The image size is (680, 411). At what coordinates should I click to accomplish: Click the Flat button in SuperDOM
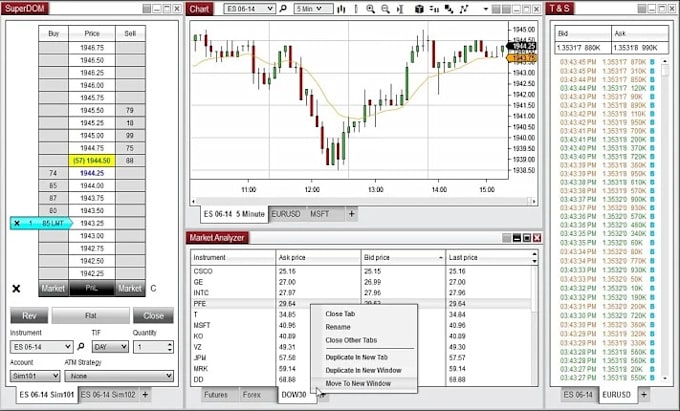(x=88, y=316)
